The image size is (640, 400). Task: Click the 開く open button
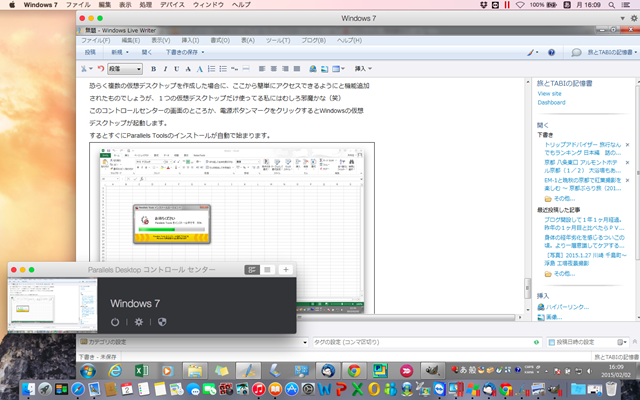pos(147,52)
